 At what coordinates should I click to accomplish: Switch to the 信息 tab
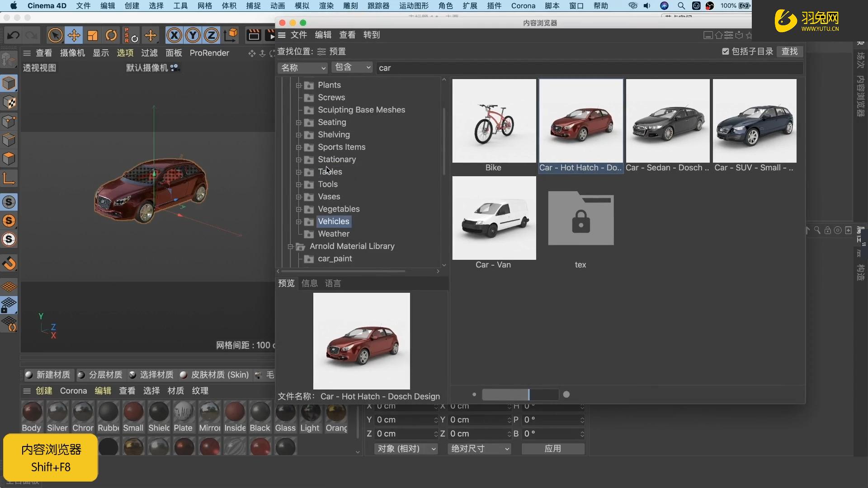pyautogui.click(x=310, y=283)
